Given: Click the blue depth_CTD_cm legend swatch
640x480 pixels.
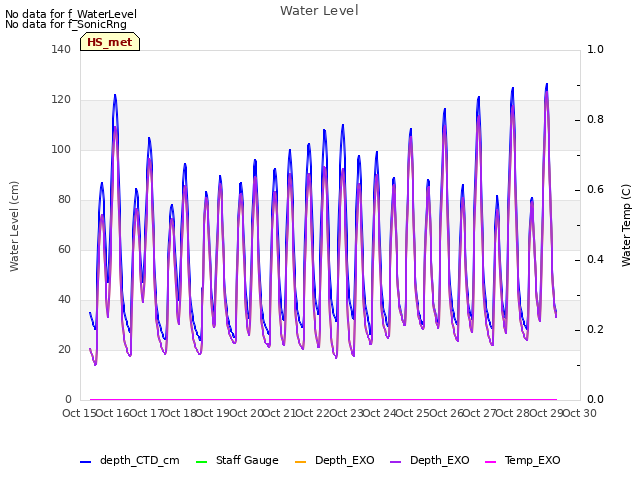Looking at the screenshot, I should [x=85, y=462].
